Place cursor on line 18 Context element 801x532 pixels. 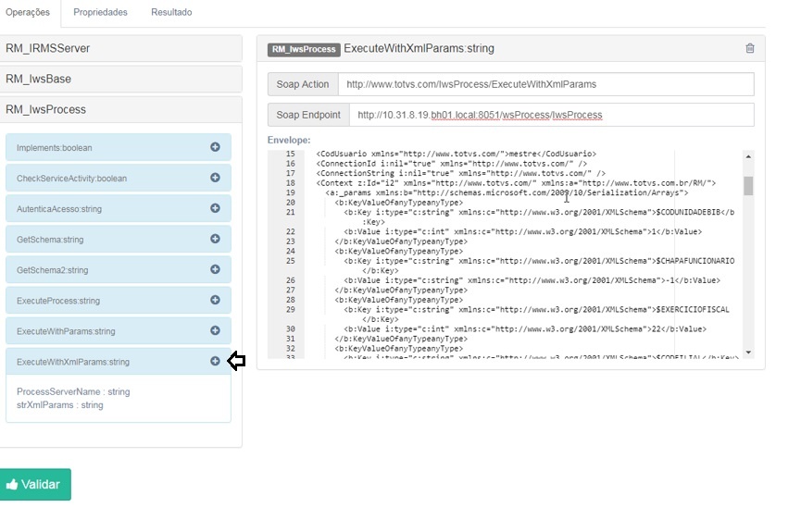click(516, 183)
